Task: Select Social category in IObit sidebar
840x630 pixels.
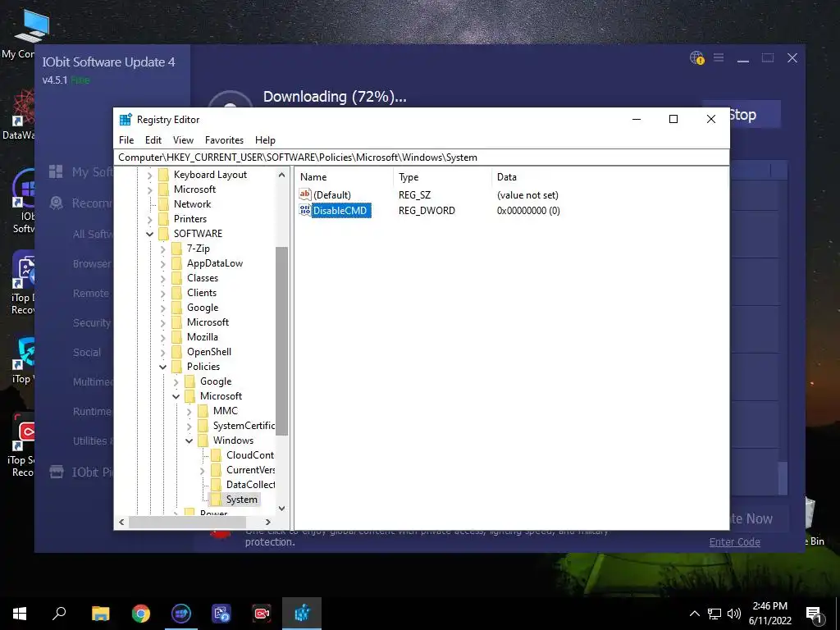Action: (x=87, y=352)
